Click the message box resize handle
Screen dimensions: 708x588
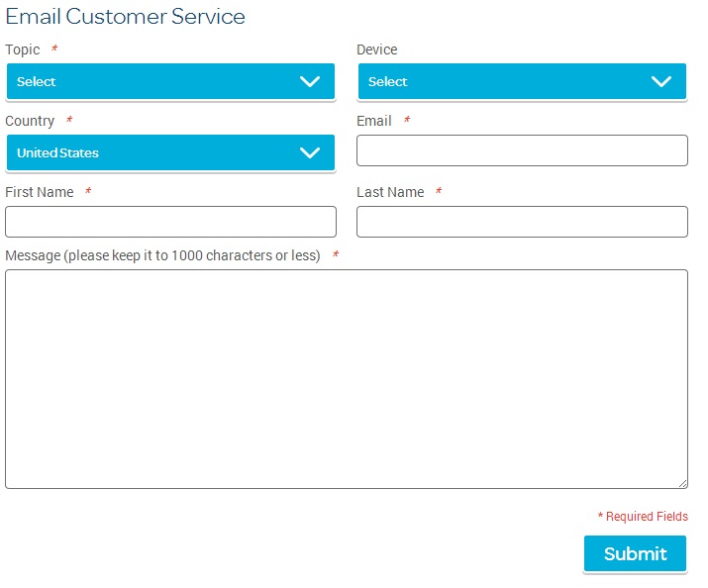click(682, 483)
